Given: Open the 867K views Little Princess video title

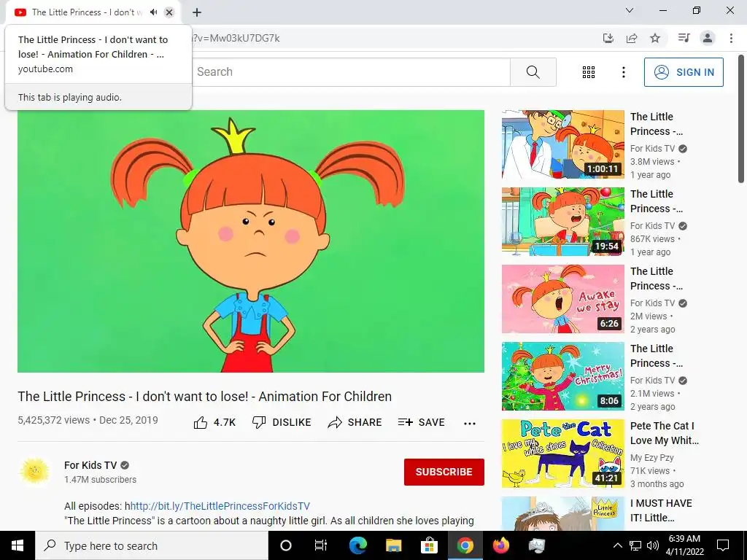Looking at the screenshot, I should 656,201.
